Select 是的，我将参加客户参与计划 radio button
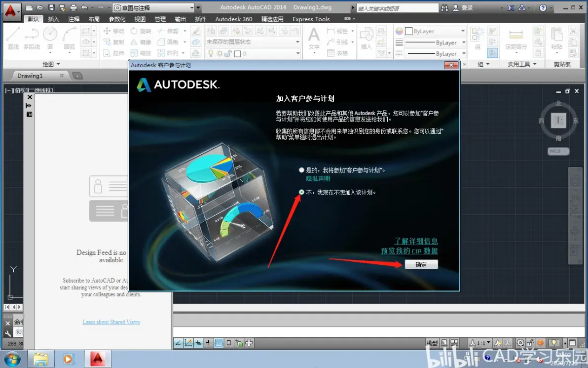The height and width of the screenshot is (368, 588). coord(301,170)
